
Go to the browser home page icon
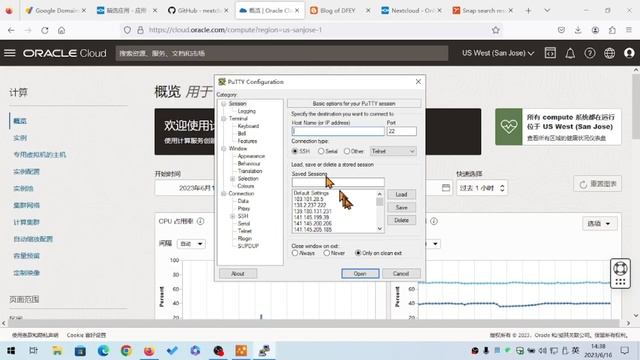coord(61,30)
